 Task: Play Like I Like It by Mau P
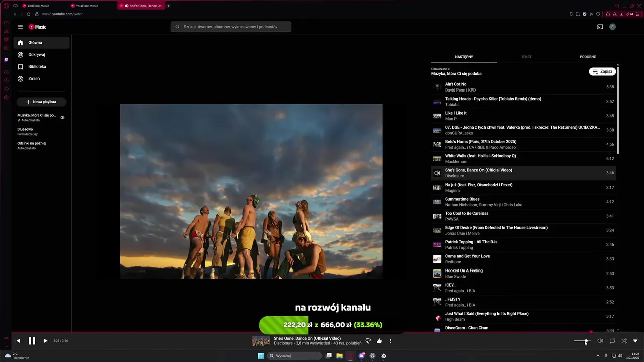click(523, 116)
